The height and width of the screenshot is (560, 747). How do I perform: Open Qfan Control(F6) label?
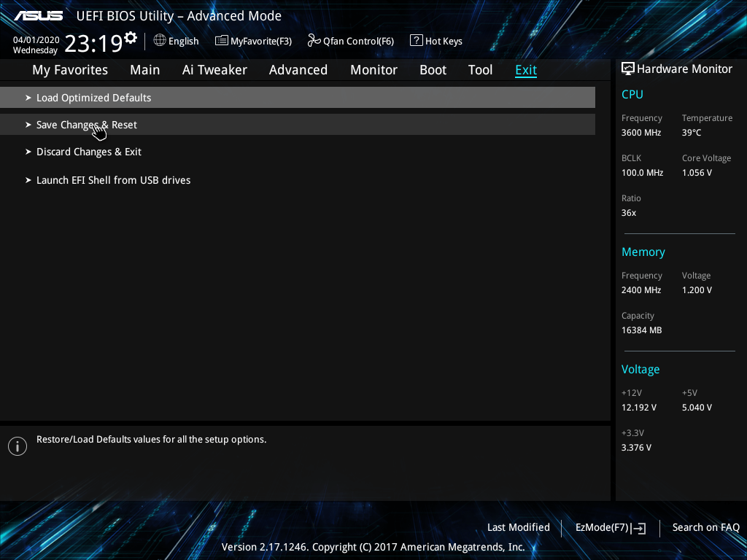358,42
